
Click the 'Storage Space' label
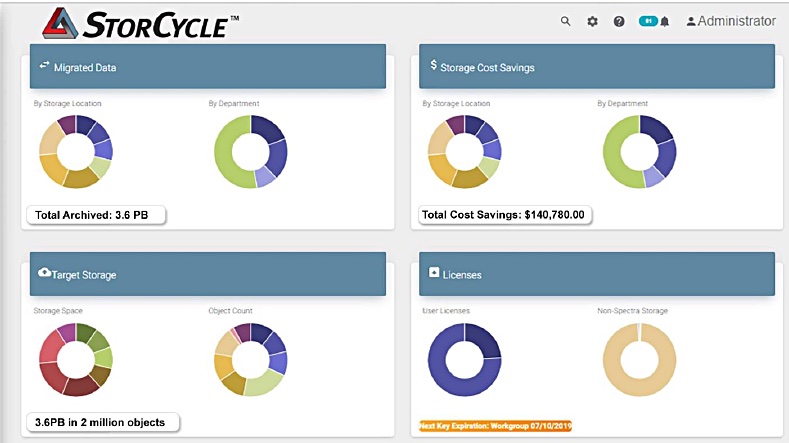click(58, 311)
